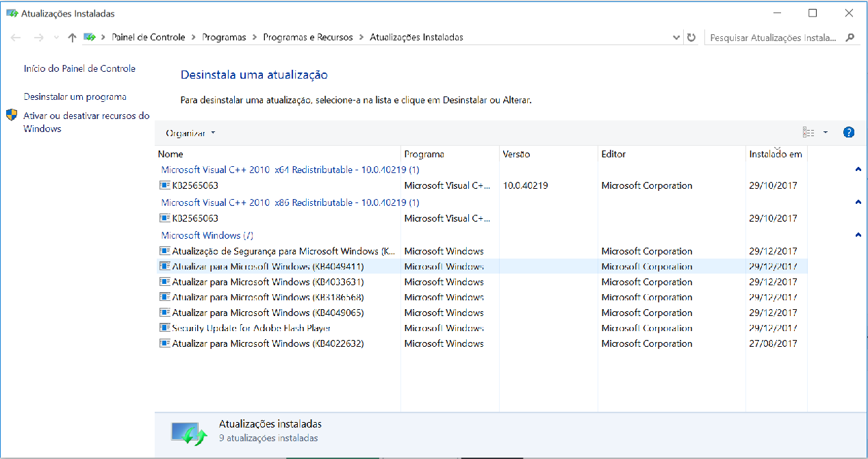Click version 10.0.40219 cell

(x=525, y=185)
